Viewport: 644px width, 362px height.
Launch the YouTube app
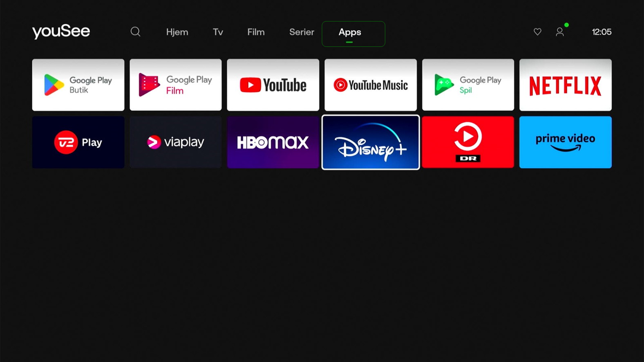(273, 85)
